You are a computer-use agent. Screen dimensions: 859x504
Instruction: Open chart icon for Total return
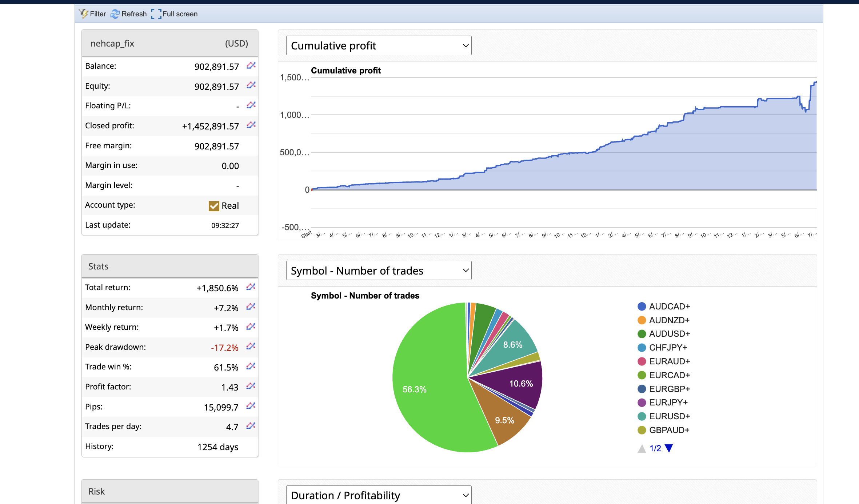coord(251,287)
